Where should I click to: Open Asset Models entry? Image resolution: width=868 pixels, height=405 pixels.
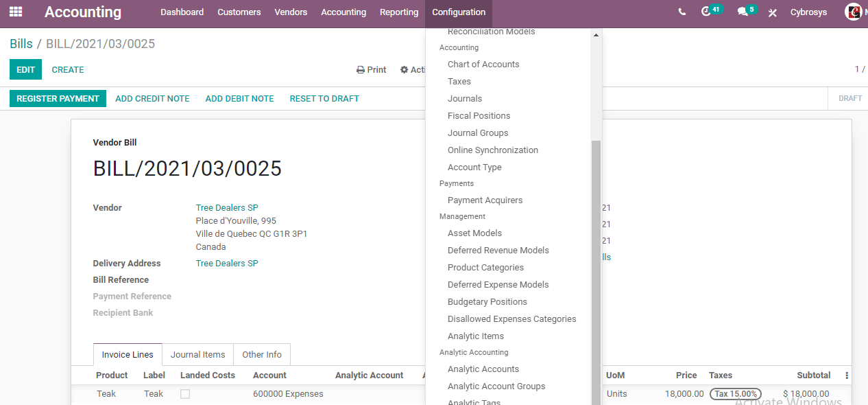click(474, 233)
